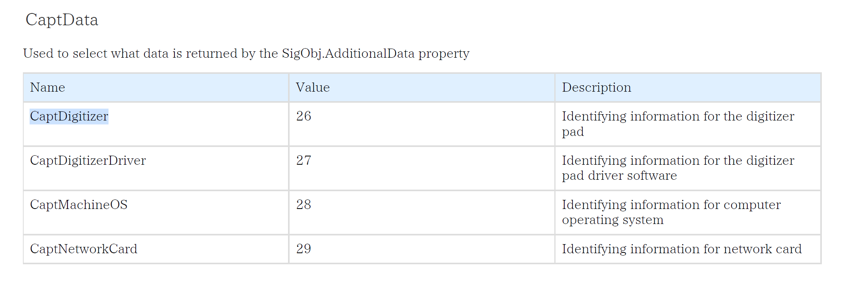
Task: Click the Description column header
Action: [596, 87]
